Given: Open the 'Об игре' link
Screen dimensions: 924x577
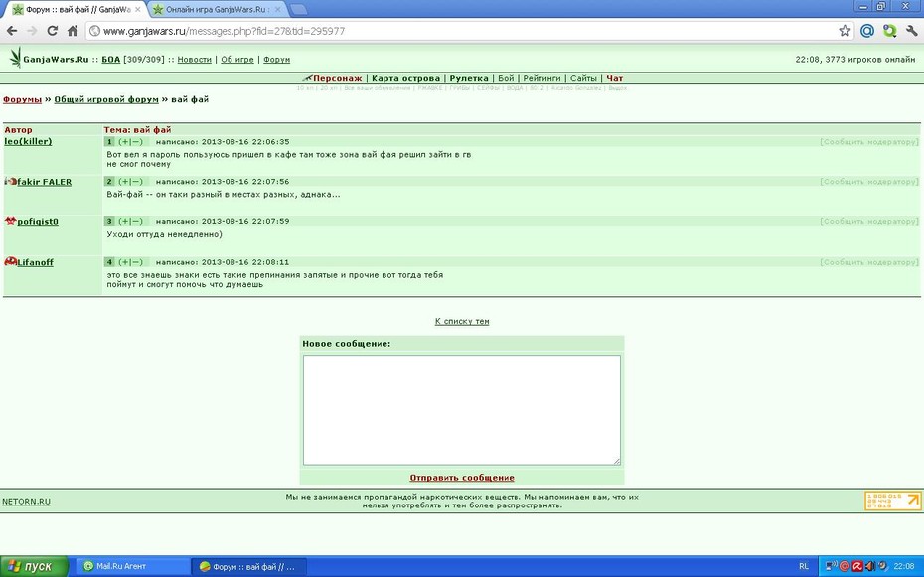Looking at the screenshot, I should [236, 59].
